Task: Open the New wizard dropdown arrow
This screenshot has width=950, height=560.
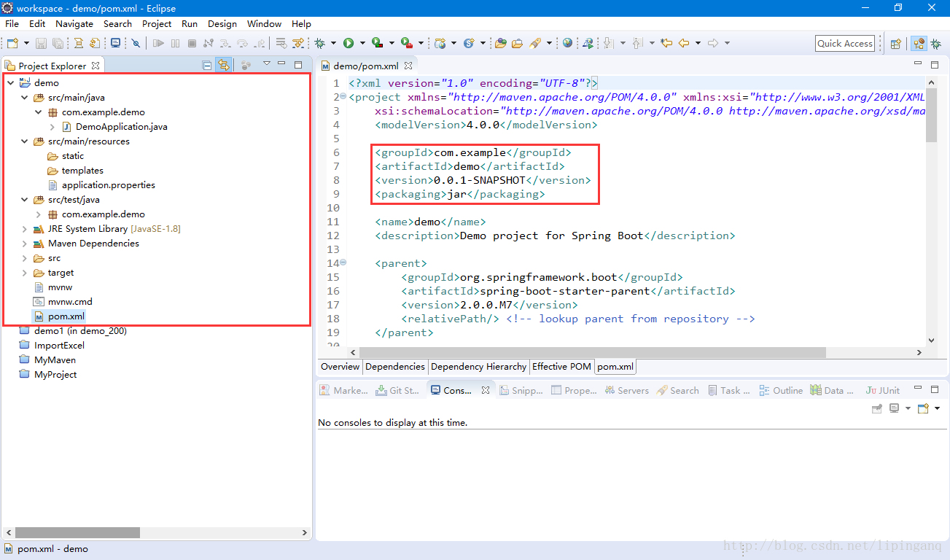Action: pos(26,44)
